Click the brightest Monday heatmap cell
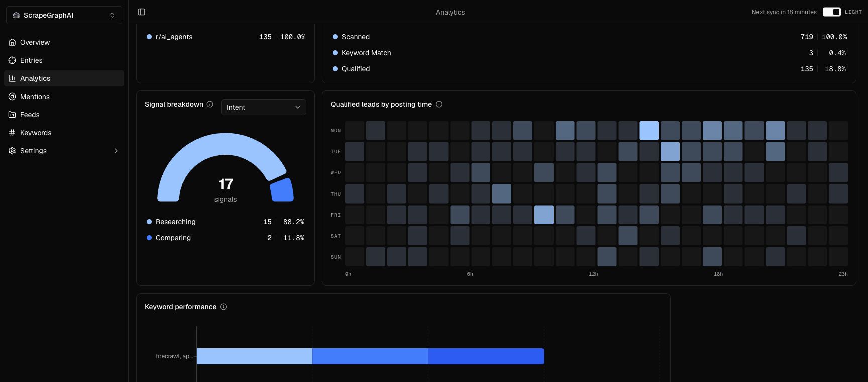This screenshot has height=382, width=868. tap(649, 131)
